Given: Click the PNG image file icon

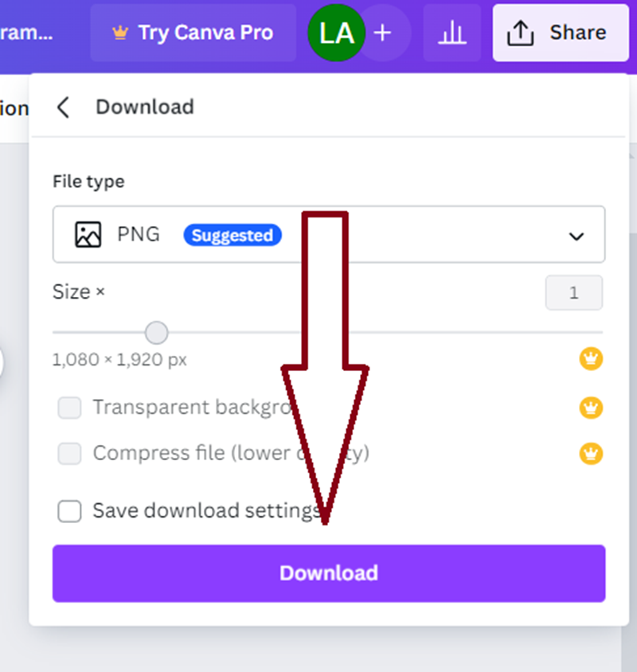Looking at the screenshot, I should pos(88,235).
